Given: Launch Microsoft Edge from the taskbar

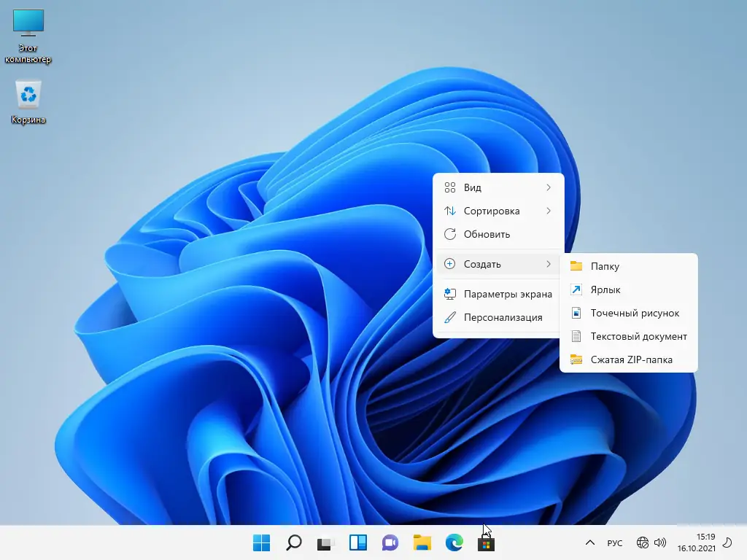Looking at the screenshot, I should click(x=454, y=542).
